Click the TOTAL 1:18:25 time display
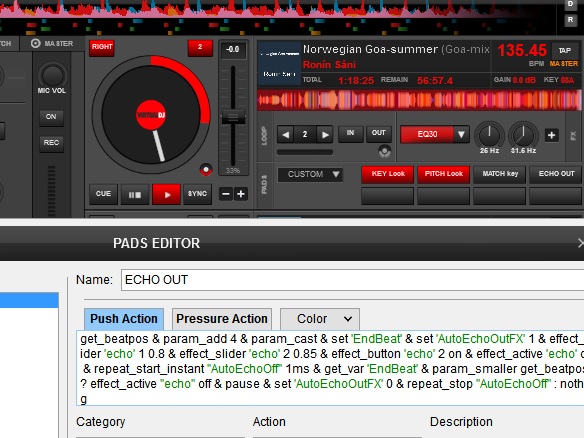 [x=356, y=80]
